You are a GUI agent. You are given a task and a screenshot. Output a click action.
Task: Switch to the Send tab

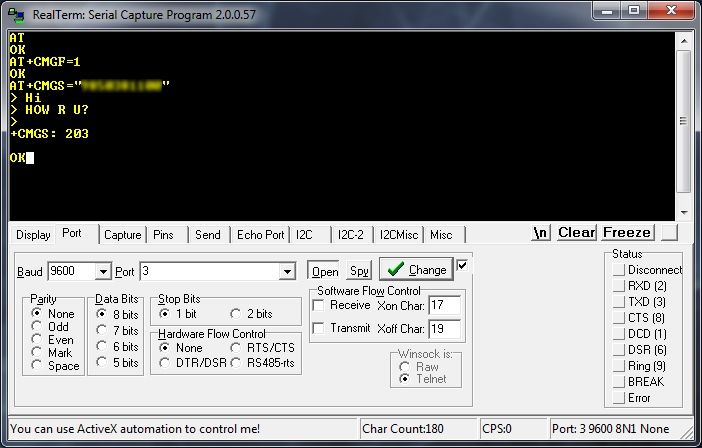click(x=208, y=235)
